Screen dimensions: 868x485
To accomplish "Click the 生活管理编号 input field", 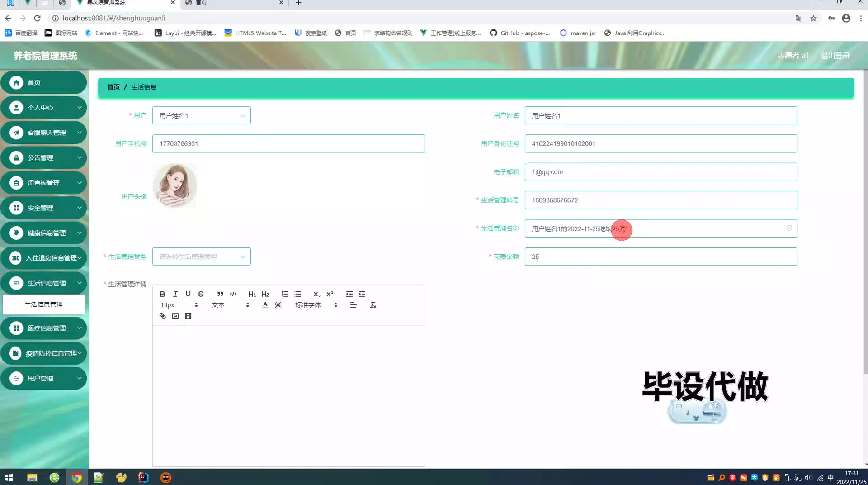I will (661, 200).
